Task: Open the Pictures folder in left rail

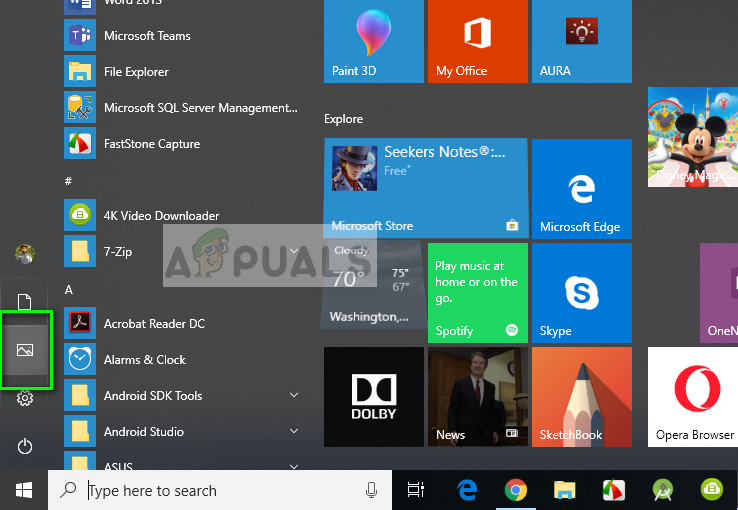Action: coord(25,350)
